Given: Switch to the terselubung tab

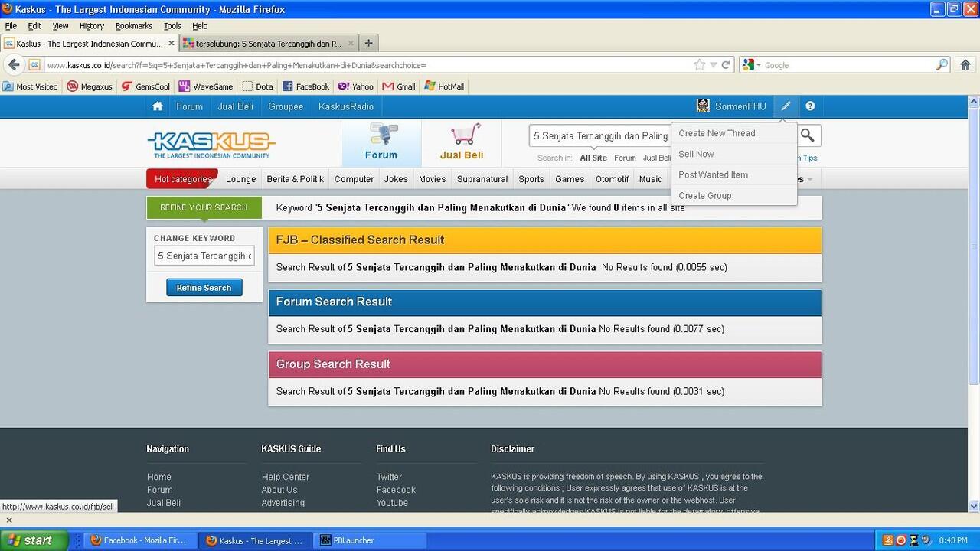Looking at the screenshot, I should [269, 44].
